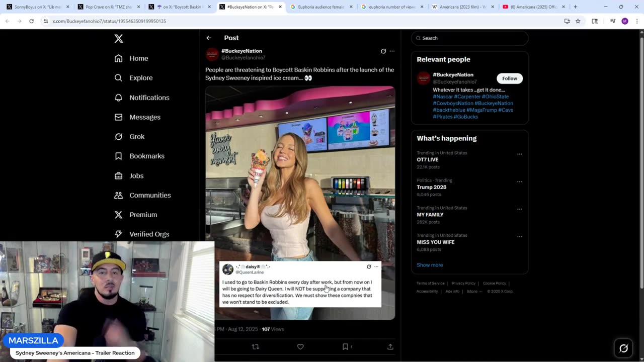This screenshot has height=362, width=644.
Task: Open the Chrome three-dot menu
Action: [636, 21]
